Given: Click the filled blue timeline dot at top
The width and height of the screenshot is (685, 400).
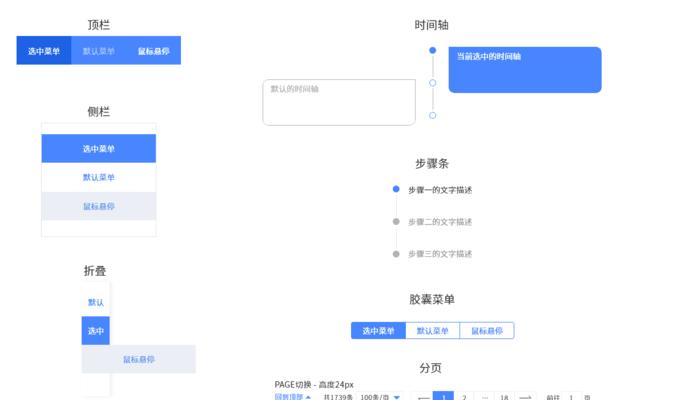Looking at the screenshot, I should click(432, 50).
